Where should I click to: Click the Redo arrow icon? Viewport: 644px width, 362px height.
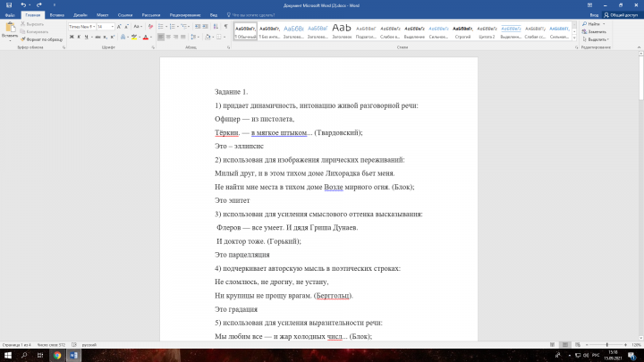39,5
